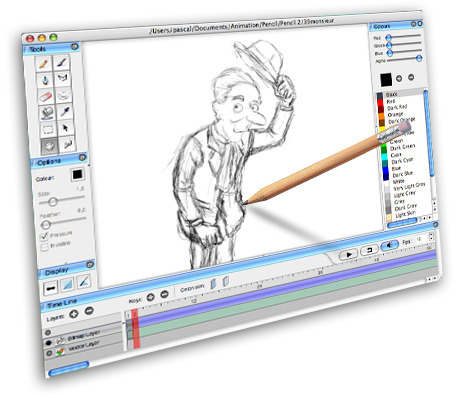Increase the Fps stepper value
The image size is (468, 397).
[x=431, y=235]
